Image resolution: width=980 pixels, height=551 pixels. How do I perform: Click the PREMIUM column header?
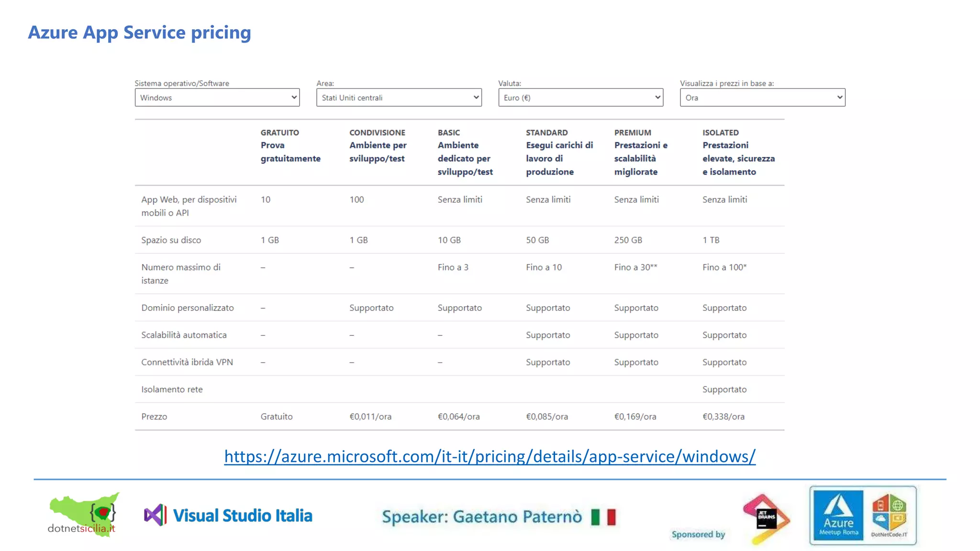click(x=633, y=132)
